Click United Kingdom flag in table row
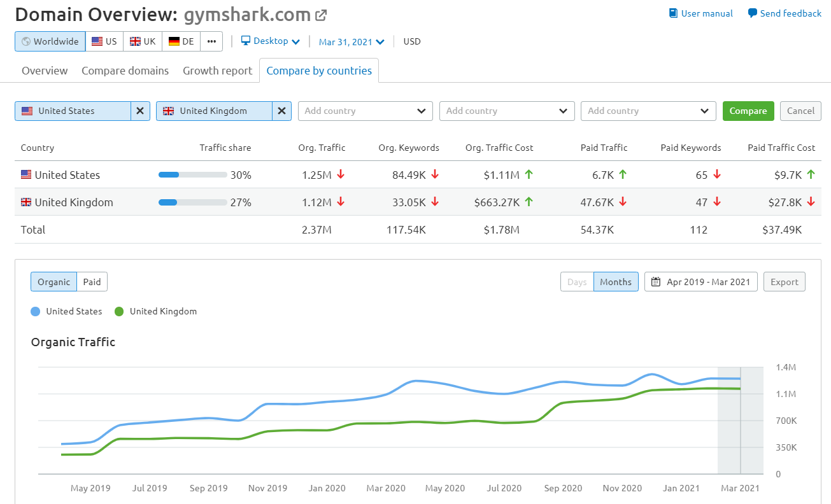 (26, 202)
